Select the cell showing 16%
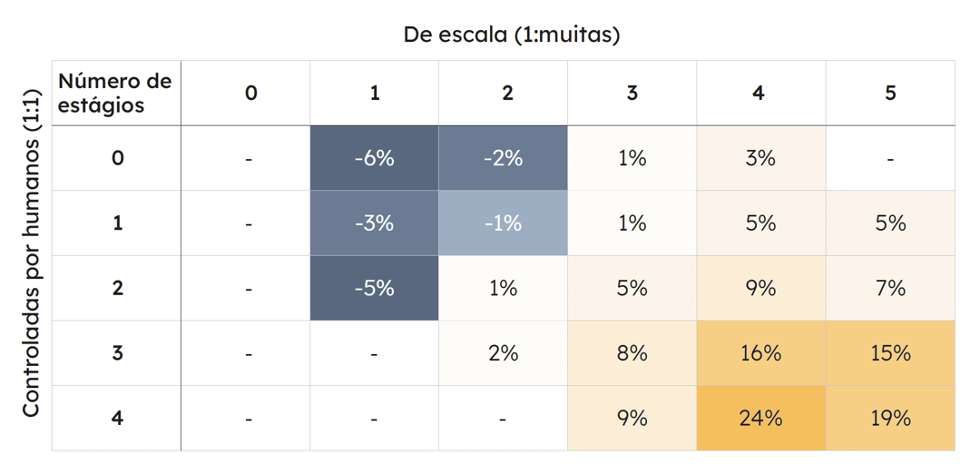 click(760, 353)
